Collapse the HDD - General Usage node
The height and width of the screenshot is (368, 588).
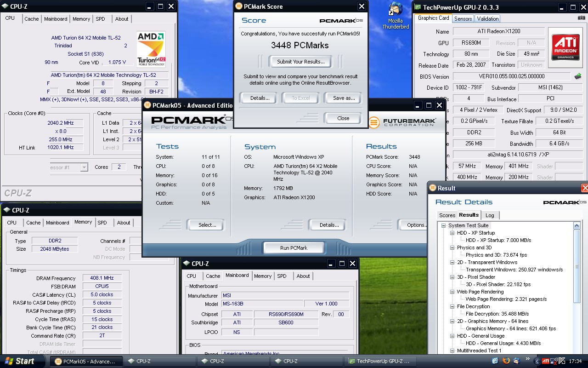coord(452,336)
